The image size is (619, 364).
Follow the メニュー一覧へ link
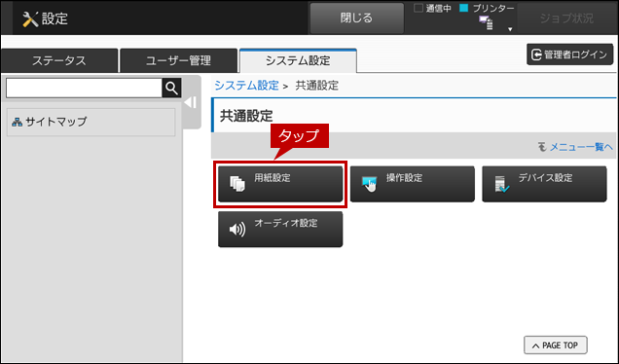click(581, 147)
